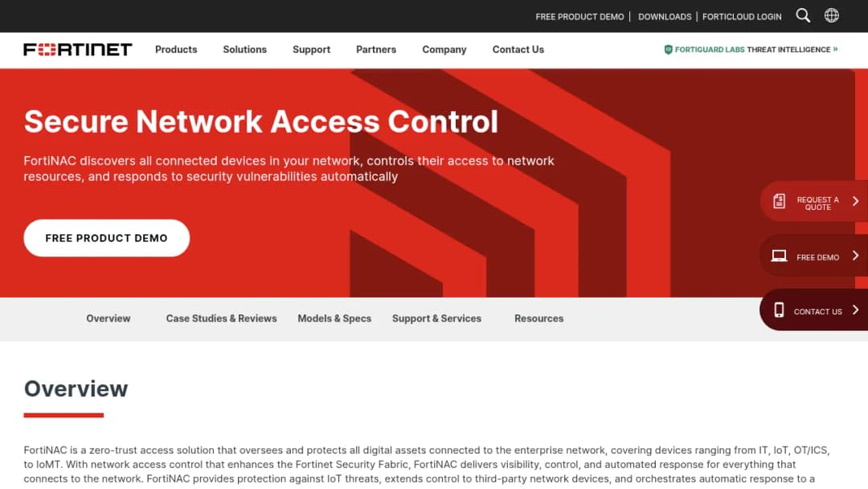868x489 pixels.
Task: Open the search magnifier icon
Action: [x=803, y=15]
